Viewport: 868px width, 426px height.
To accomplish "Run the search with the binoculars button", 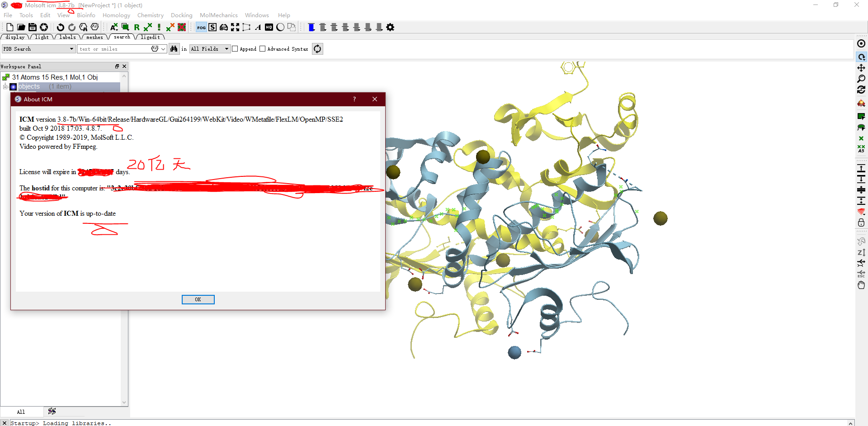I will pyautogui.click(x=174, y=49).
